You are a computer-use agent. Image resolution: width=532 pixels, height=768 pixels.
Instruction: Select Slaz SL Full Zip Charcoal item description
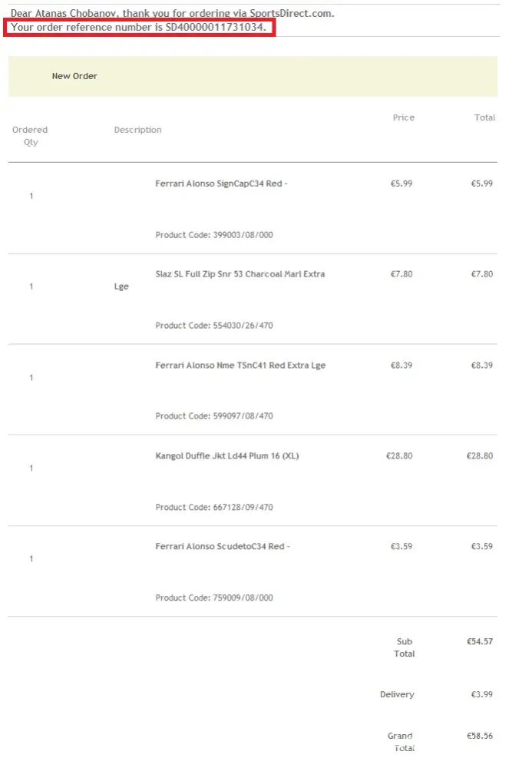(x=240, y=274)
